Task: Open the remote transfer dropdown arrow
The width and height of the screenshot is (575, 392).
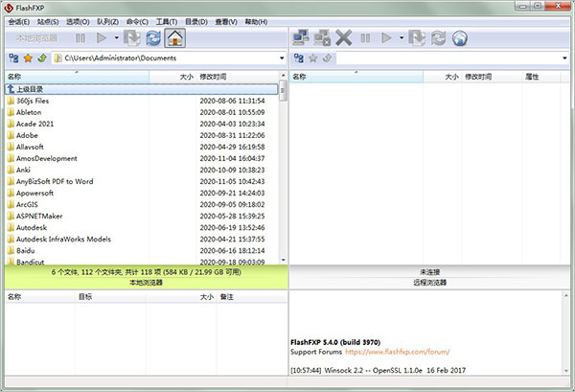Action: [x=402, y=37]
